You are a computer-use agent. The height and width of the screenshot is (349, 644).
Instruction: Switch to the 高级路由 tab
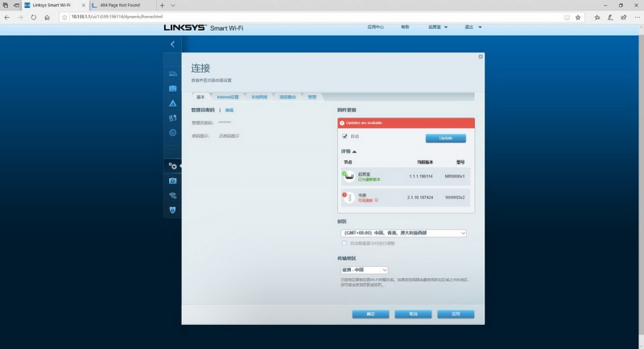pos(287,97)
